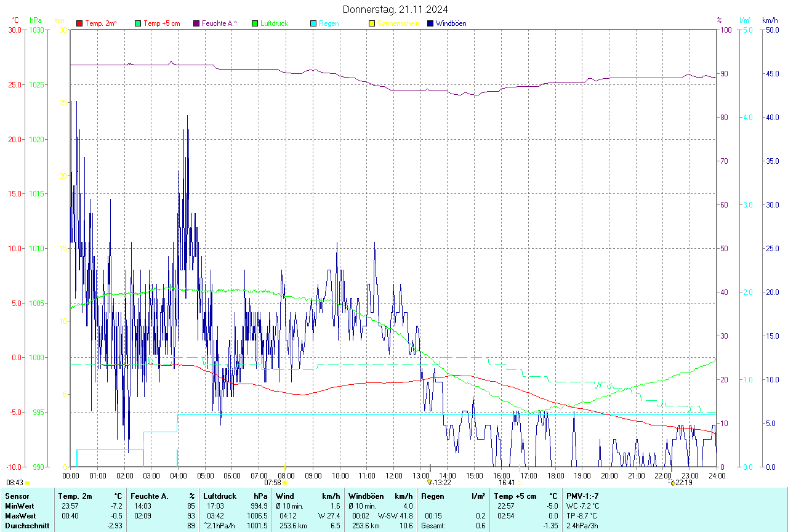This screenshot has height=532, width=788.
Task: Click the 30.0 °C axis value
Action: coord(15,30)
